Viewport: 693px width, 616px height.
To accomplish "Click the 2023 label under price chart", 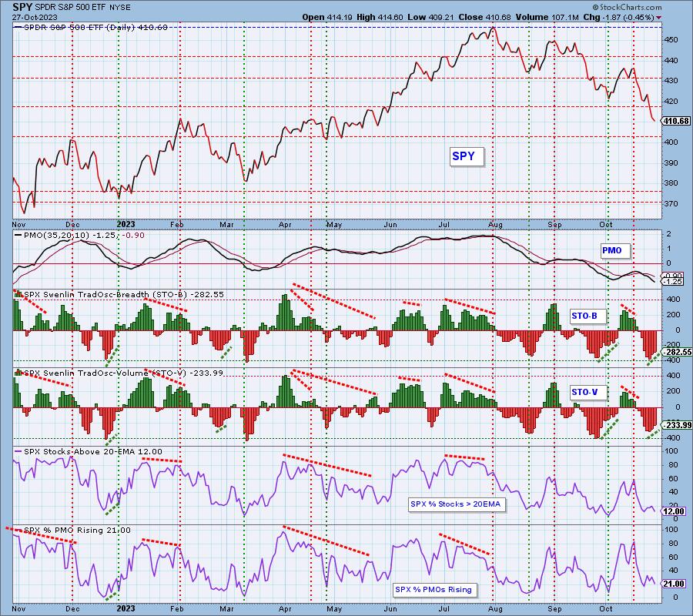I will pyautogui.click(x=126, y=224).
